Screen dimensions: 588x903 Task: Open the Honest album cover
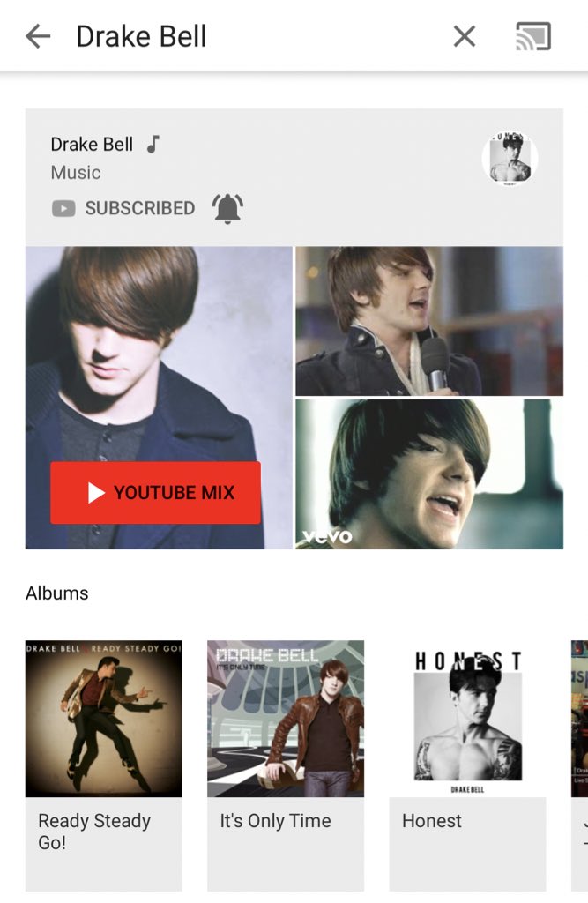467,719
